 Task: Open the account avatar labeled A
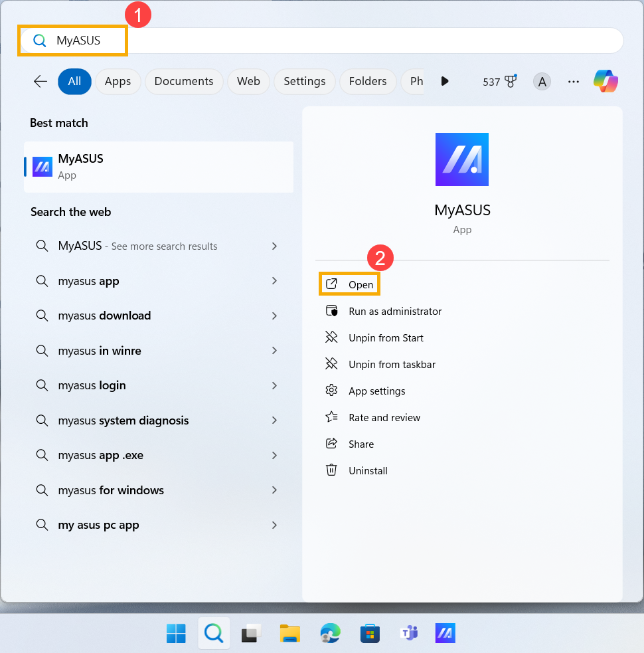click(542, 82)
